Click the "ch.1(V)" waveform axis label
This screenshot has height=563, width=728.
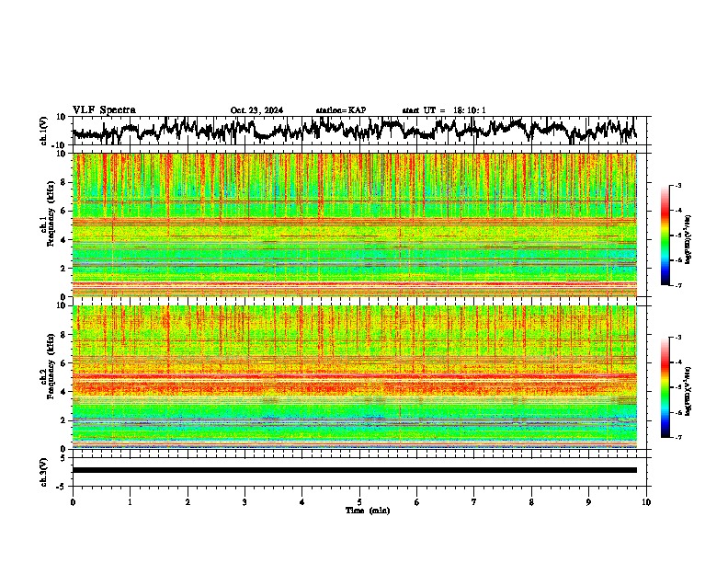pyautogui.click(x=44, y=131)
